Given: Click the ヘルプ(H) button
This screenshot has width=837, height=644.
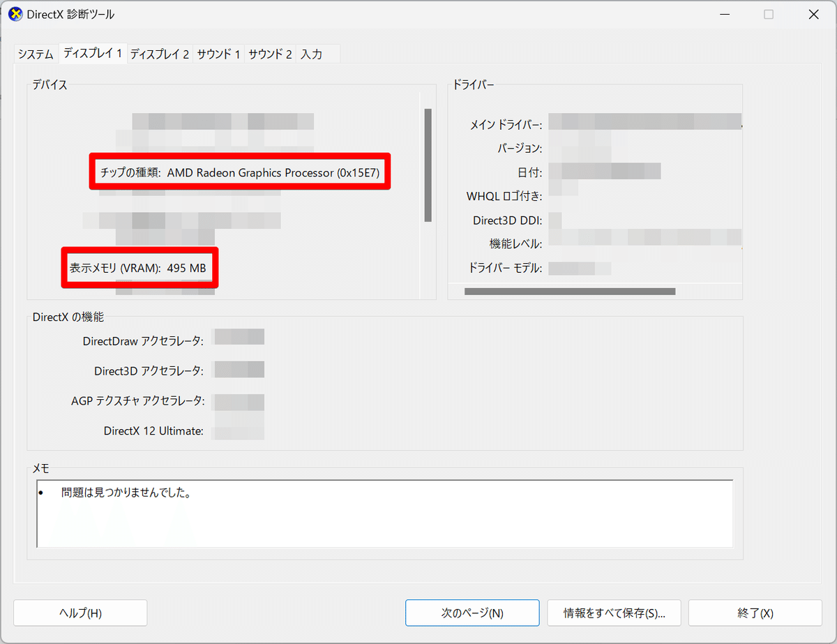Looking at the screenshot, I should tap(80, 613).
